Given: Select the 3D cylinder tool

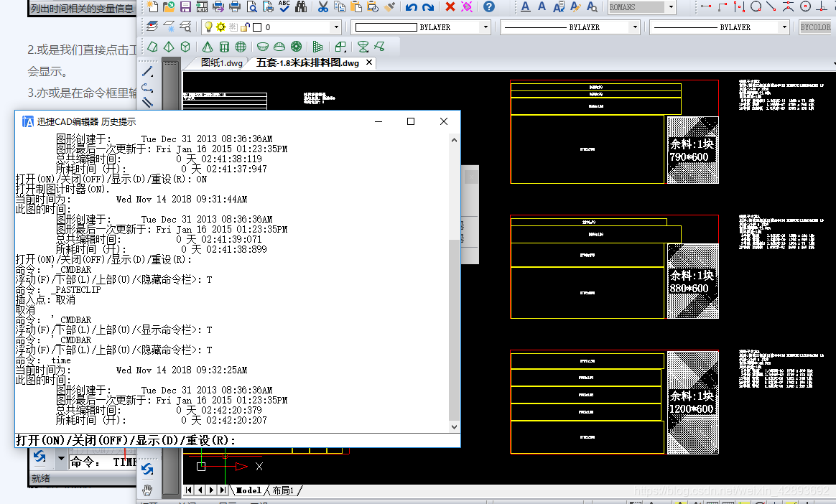Looking at the screenshot, I should point(224,47).
